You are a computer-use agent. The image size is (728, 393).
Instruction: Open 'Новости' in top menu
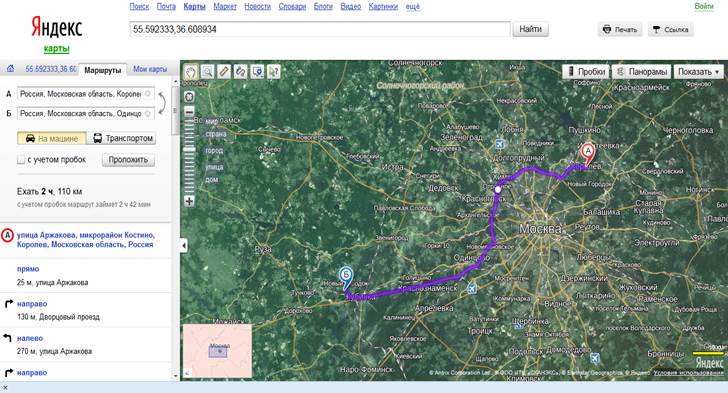coord(257,7)
